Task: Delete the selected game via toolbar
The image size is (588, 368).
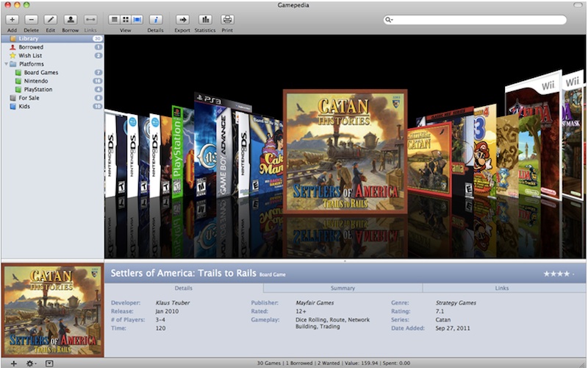Action: pos(32,19)
